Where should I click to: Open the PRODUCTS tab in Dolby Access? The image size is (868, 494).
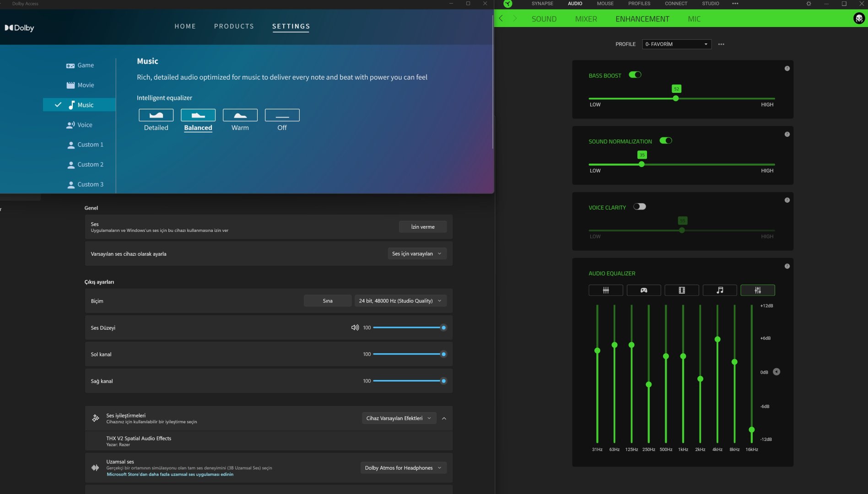click(234, 27)
